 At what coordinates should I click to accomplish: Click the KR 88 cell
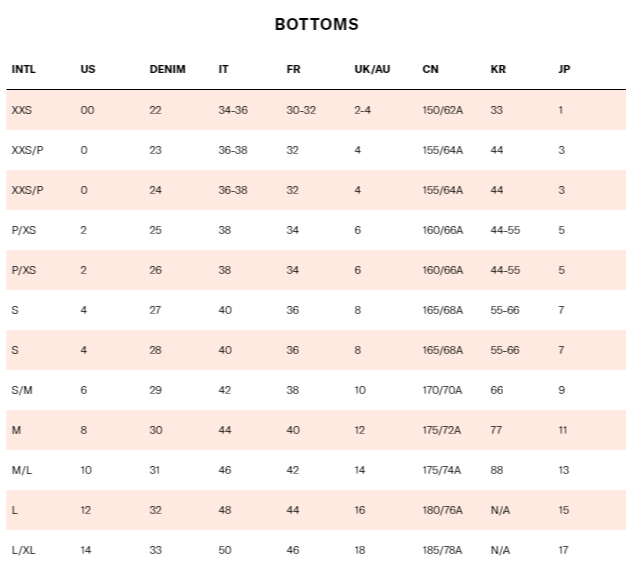497,470
